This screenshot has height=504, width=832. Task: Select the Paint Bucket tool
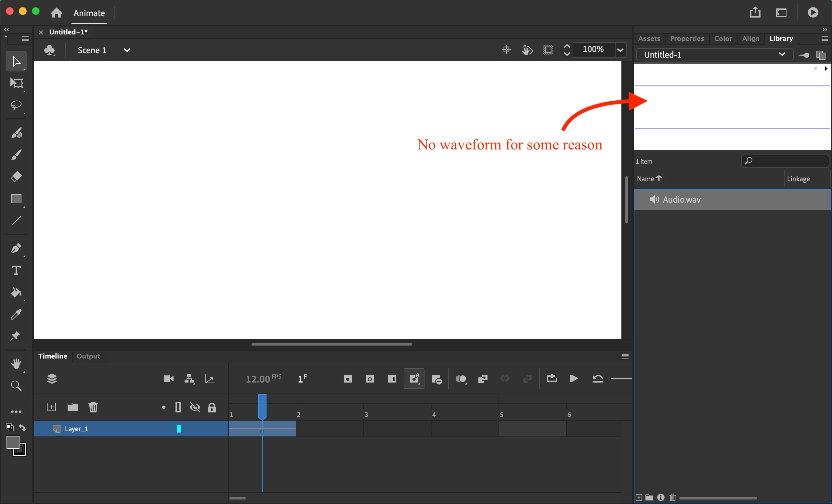coord(16,293)
